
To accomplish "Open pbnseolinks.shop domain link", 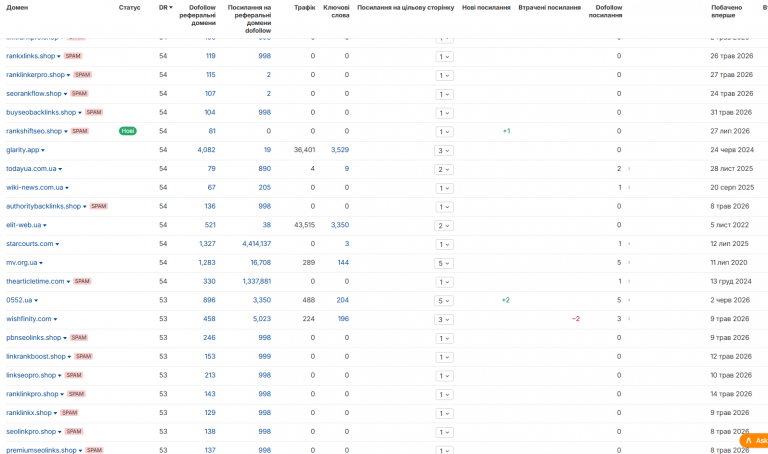I will tap(33, 337).
